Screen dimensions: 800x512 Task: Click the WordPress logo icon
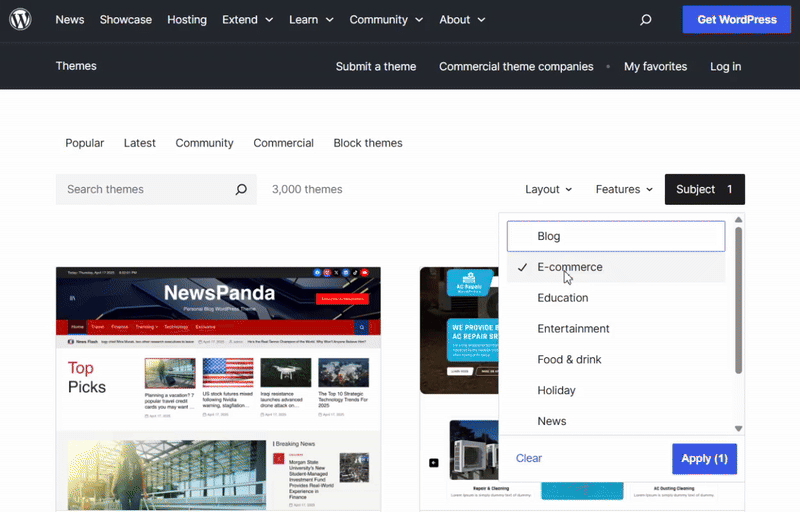tap(20, 19)
